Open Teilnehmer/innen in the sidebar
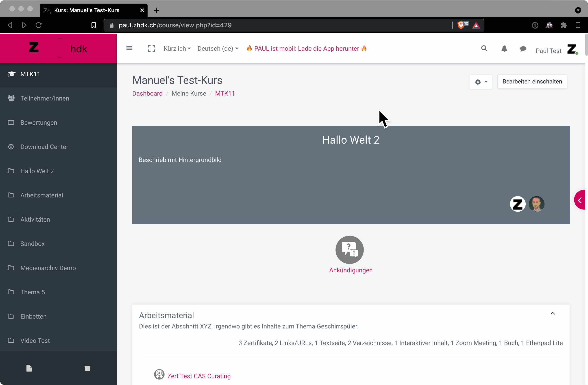Screen dimensions: 588x385 click(x=45, y=98)
